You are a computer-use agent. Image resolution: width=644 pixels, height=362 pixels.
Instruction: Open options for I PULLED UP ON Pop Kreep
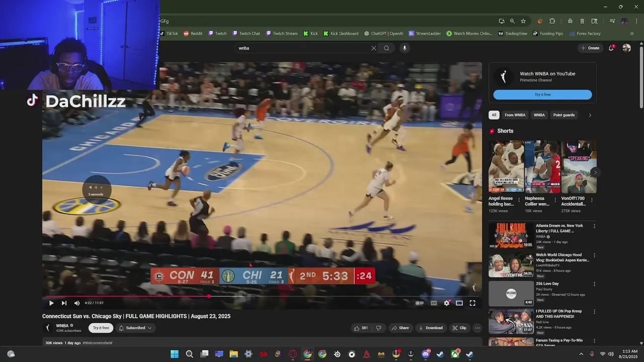[x=594, y=312]
